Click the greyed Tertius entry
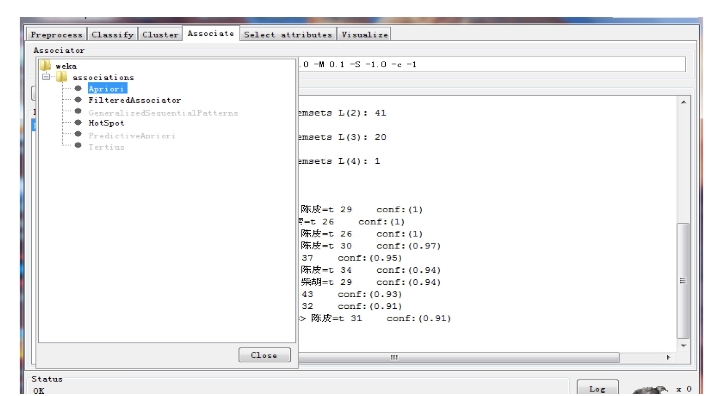The width and height of the screenshot is (722, 396). point(106,147)
